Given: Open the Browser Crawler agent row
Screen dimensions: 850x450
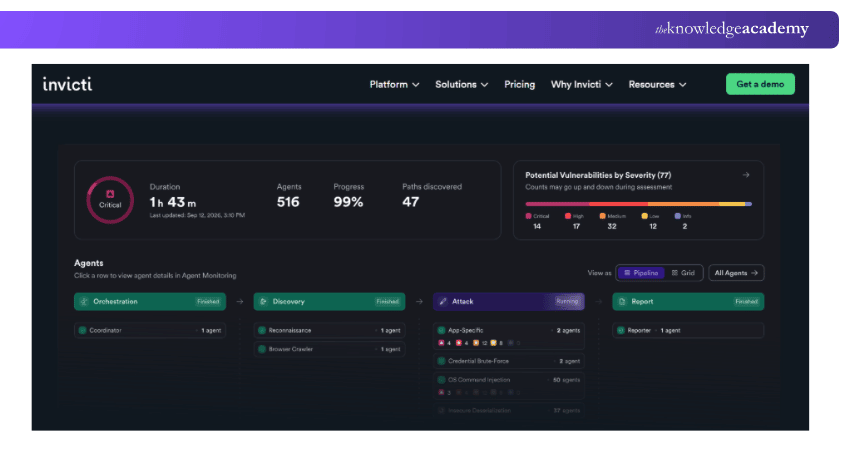Looking at the screenshot, I should [329, 349].
